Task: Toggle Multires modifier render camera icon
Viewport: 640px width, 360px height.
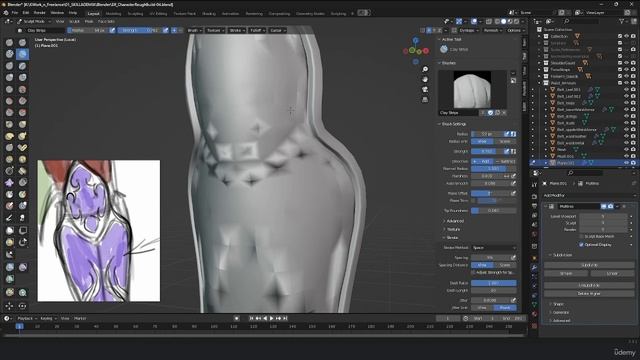Action: pyautogui.click(x=611, y=207)
